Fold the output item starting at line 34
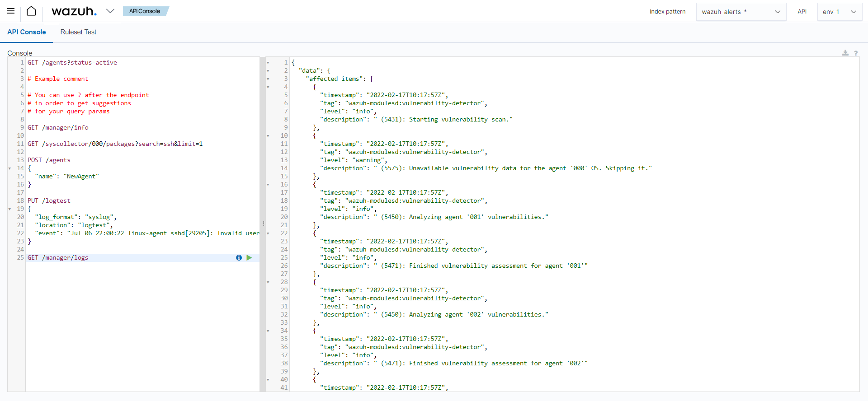 tap(268, 331)
